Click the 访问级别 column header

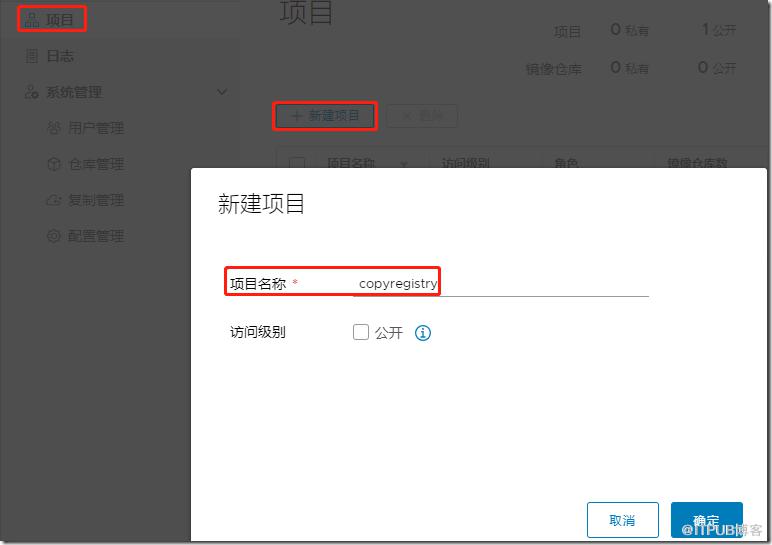[465, 162]
